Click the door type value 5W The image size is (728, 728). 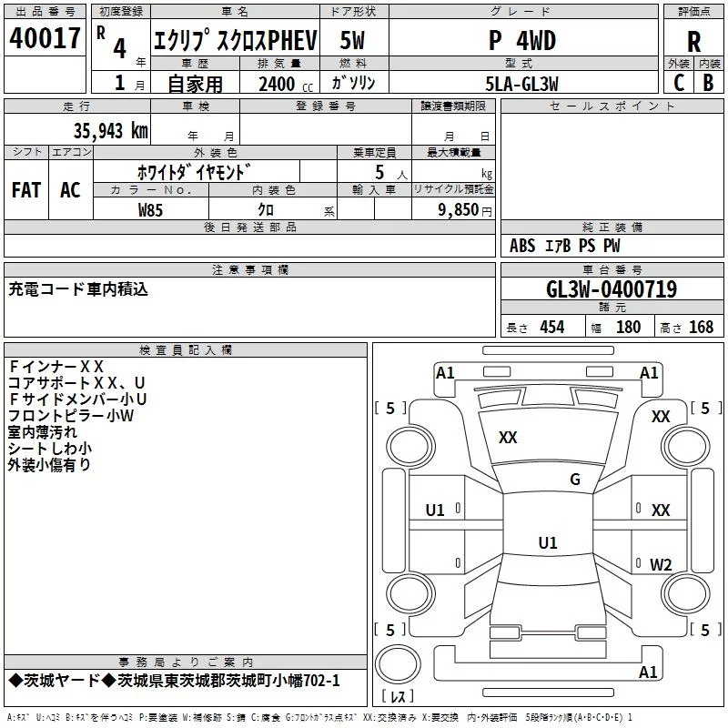[352, 40]
